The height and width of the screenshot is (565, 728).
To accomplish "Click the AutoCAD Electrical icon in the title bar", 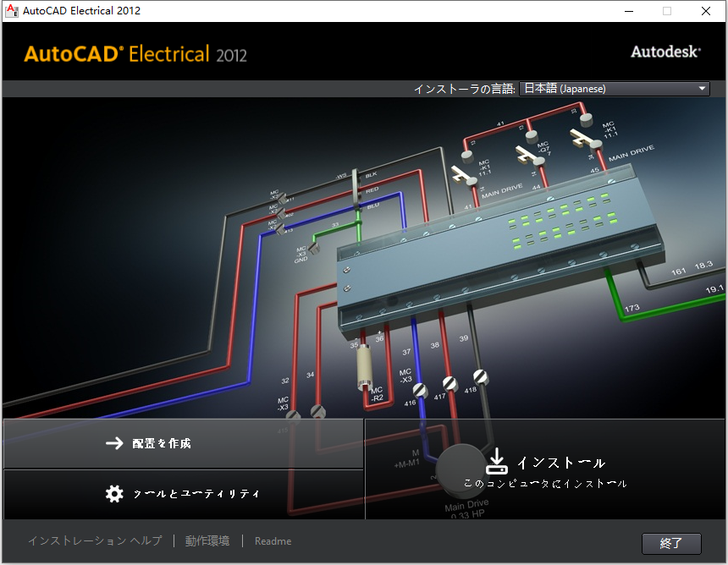I will point(11,11).
